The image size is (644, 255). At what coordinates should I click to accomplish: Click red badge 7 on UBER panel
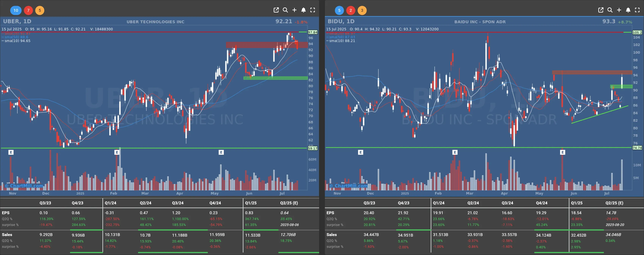point(28,10)
